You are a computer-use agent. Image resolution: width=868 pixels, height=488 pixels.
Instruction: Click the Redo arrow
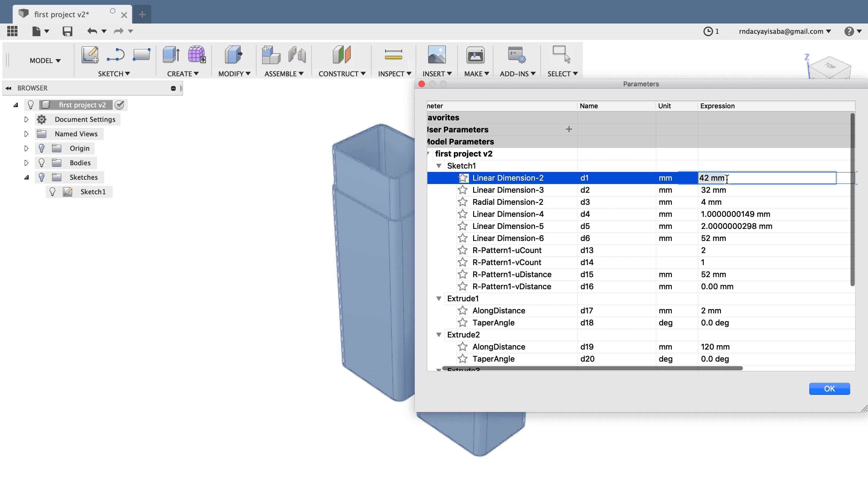(x=118, y=31)
